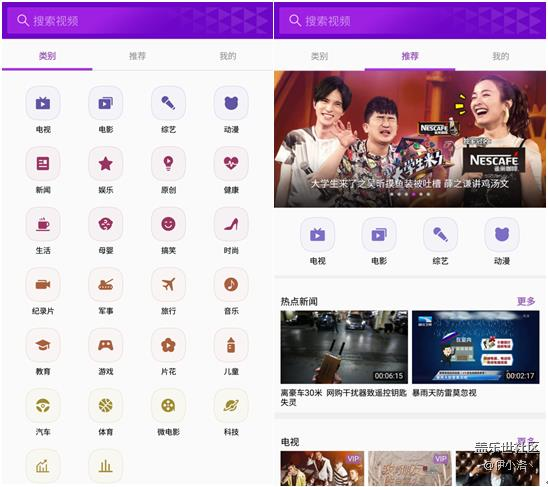Open the 体育 basketball category icon
Screen dimensions: 548x487
[106, 406]
